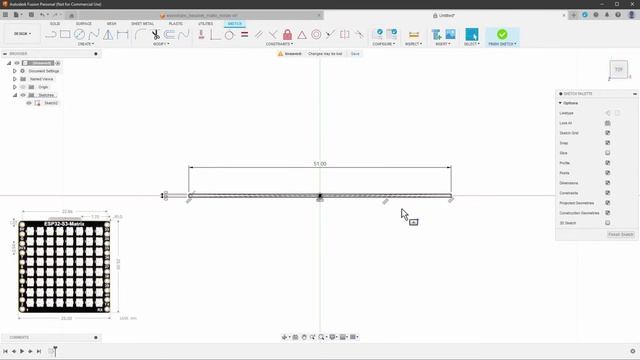
Task: Switch to the Solid tab
Action: (55, 24)
